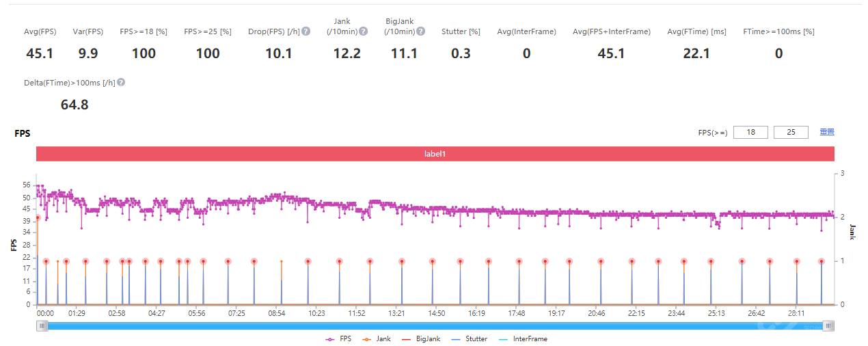Click the 28:11 time axis label
Viewport: 868px width, 346px height.
pyautogui.click(x=796, y=313)
